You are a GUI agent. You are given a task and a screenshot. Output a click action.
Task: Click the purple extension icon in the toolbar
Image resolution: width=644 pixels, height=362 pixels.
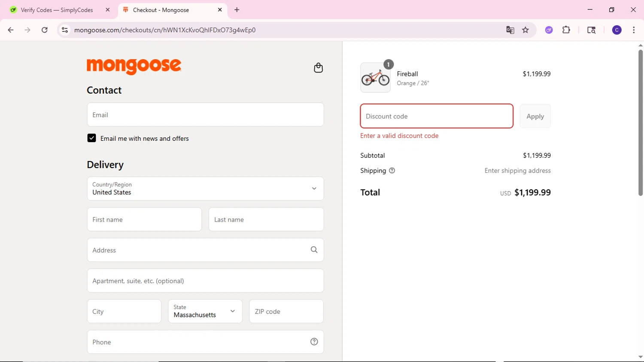coord(549,30)
